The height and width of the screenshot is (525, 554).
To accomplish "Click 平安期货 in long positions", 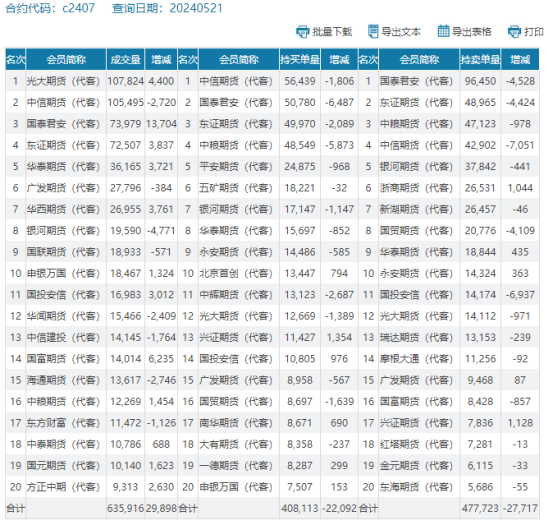I will click(x=236, y=166).
